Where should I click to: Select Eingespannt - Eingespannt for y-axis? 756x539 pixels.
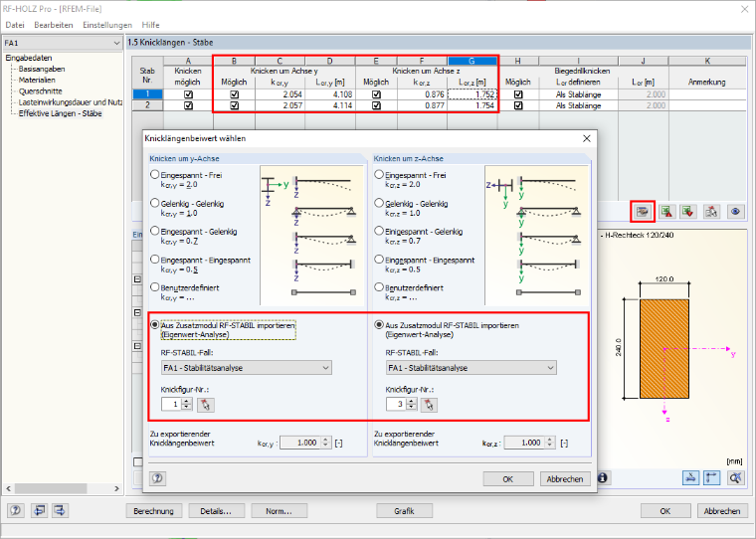point(155,260)
